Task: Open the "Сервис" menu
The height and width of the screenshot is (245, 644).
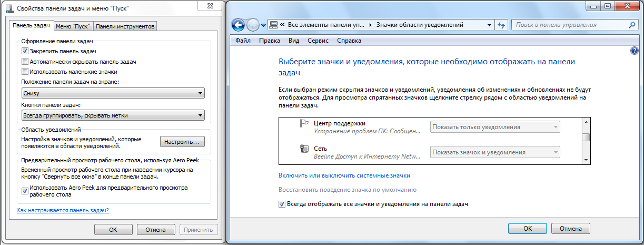Action: pyautogui.click(x=318, y=41)
